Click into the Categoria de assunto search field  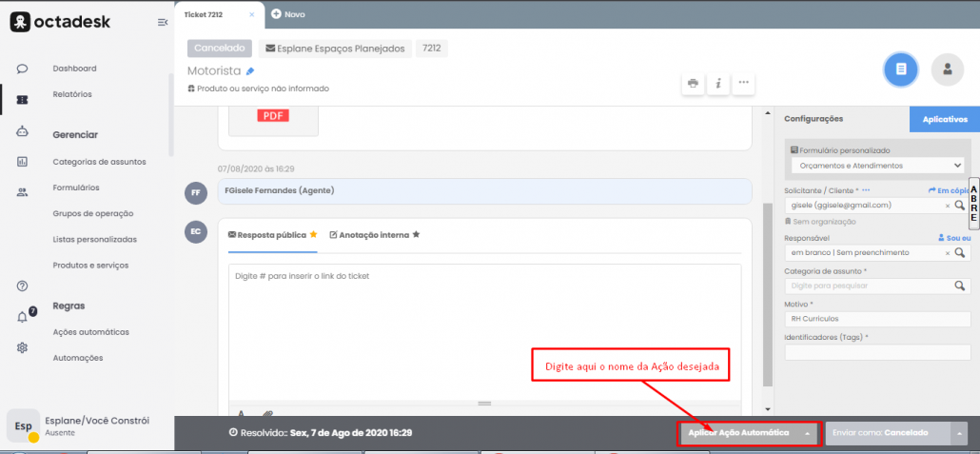(x=866, y=285)
